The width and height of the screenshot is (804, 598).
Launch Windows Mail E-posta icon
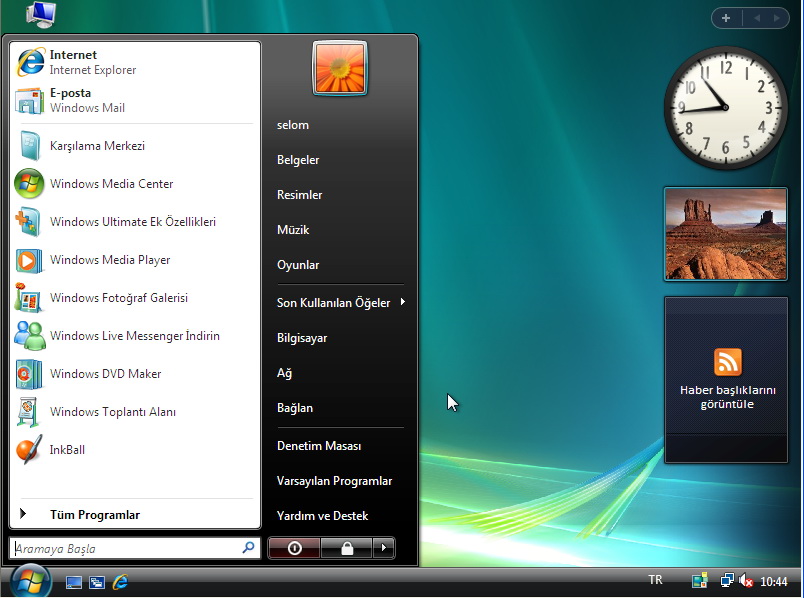tap(29, 101)
